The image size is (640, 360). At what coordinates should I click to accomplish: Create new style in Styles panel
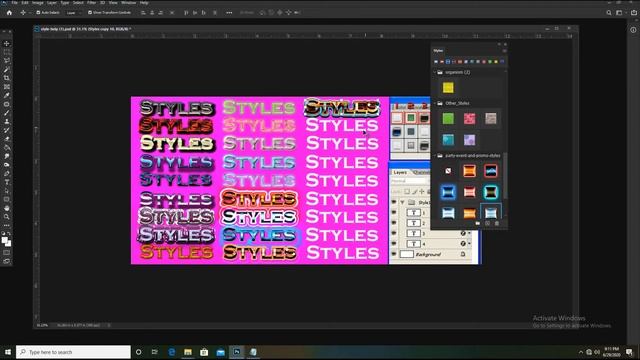(x=487, y=223)
